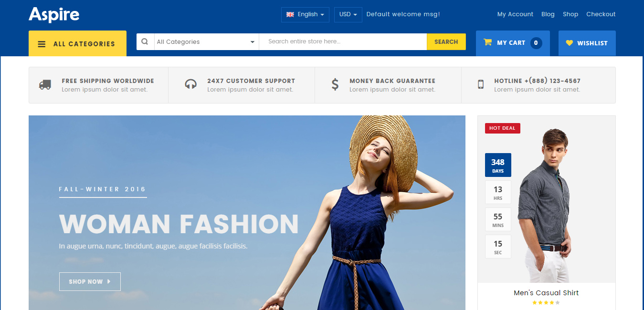This screenshot has width=644, height=310.
Task: Click the wishlist heart icon
Action: pos(569,43)
